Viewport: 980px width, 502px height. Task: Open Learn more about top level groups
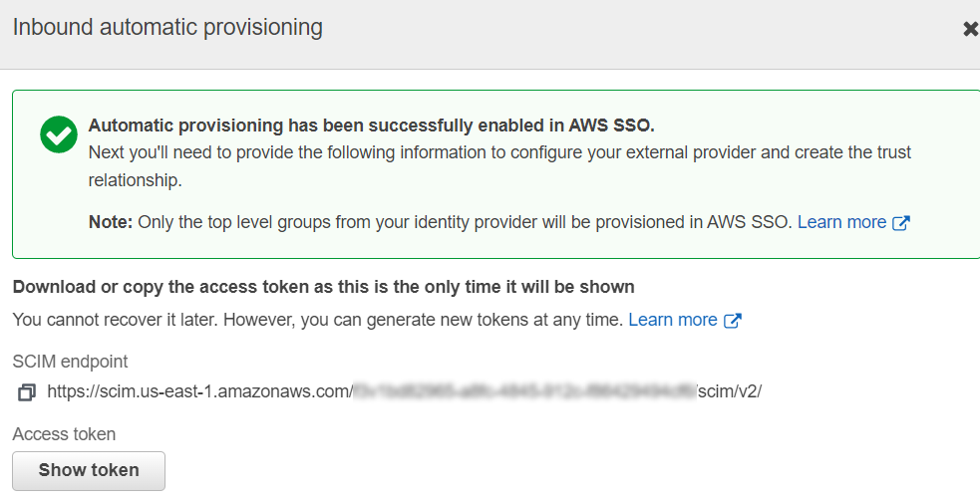(x=841, y=222)
